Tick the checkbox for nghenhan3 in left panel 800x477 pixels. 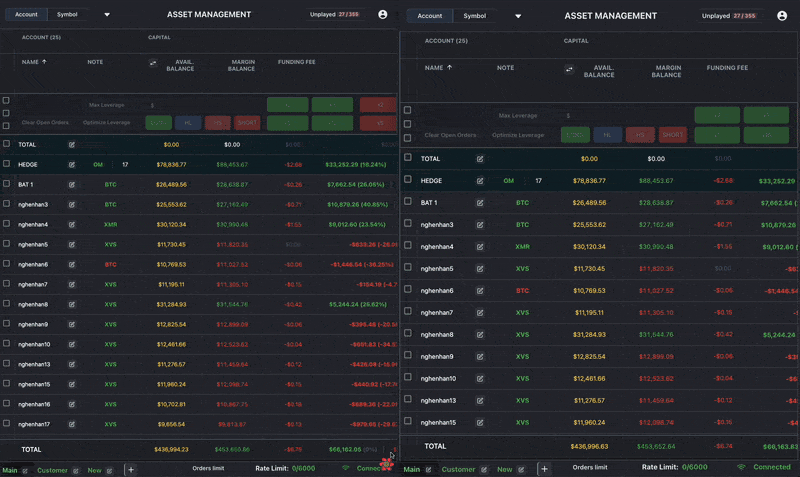[6, 204]
